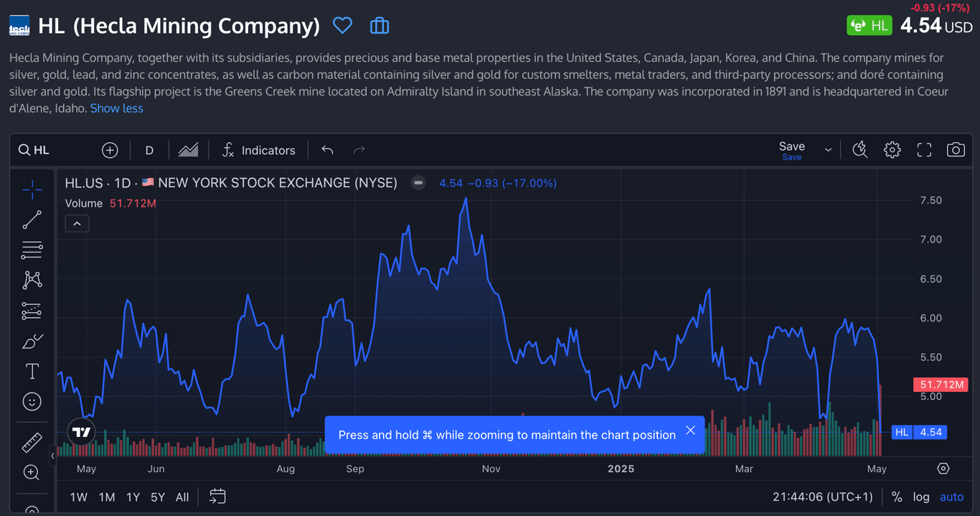Toggle auto scale on price axis
The height and width of the screenshot is (516, 980).
pos(951,497)
